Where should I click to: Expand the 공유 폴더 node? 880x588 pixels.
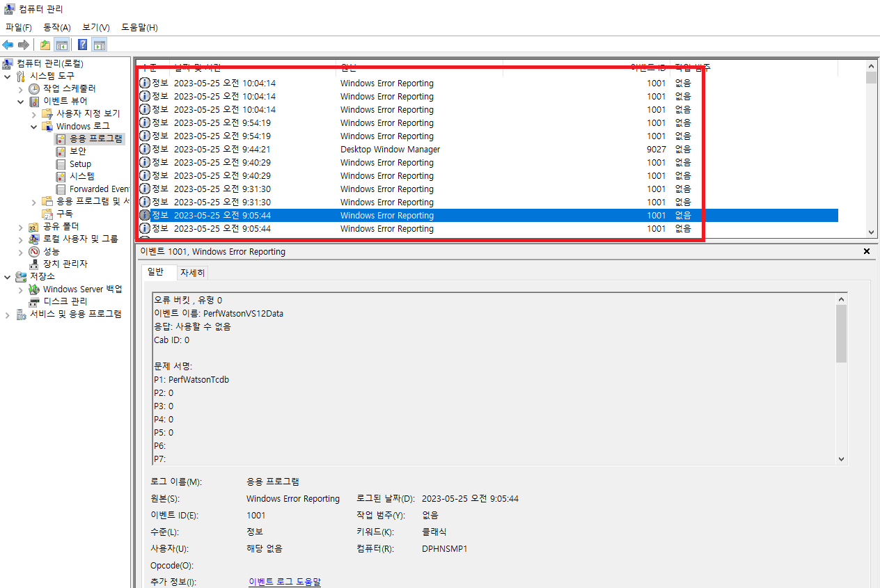click(21, 226)
